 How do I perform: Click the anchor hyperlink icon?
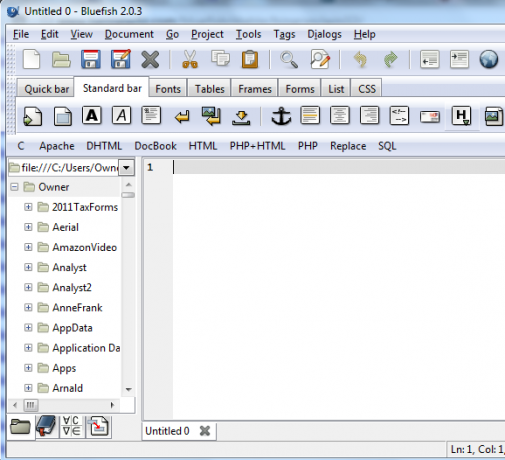(x=281, y=116)
